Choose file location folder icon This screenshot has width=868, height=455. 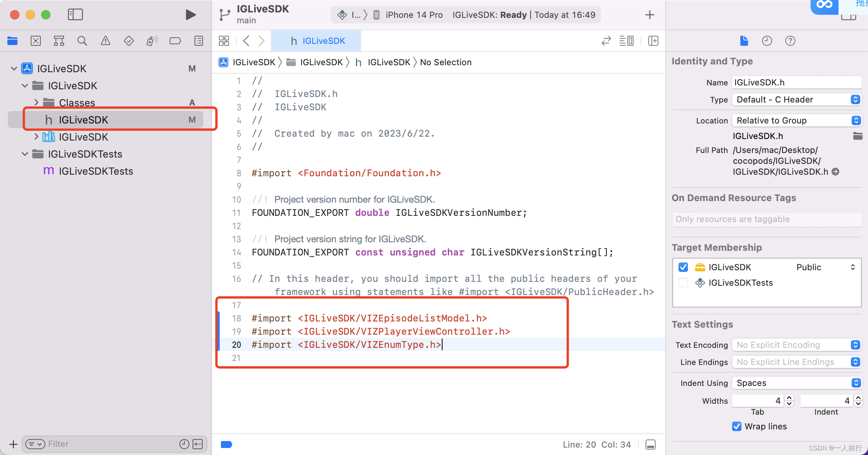(858, 136)
